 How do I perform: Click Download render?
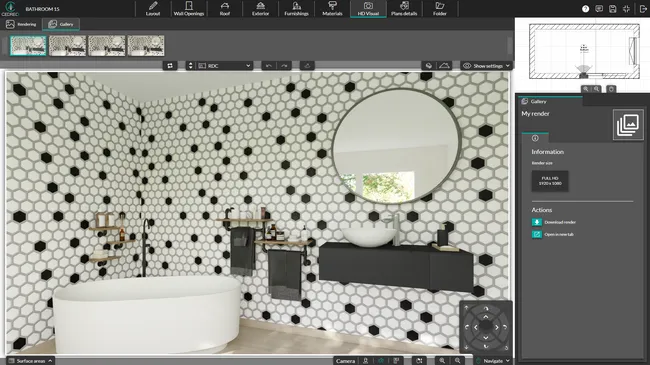tap(554, 222)
